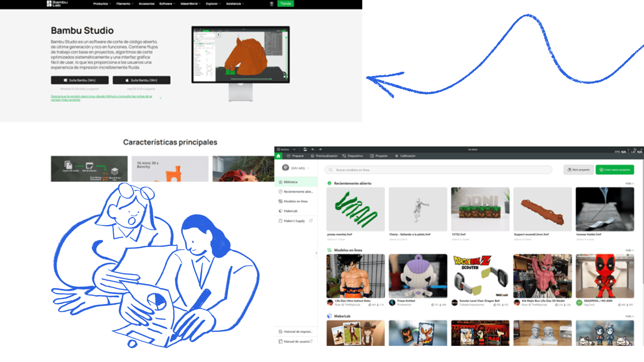Image resolution: width=644 pixels, height=362 pixels.
Task: Click the cart icon beside Tienda
Action: (272, 4)
